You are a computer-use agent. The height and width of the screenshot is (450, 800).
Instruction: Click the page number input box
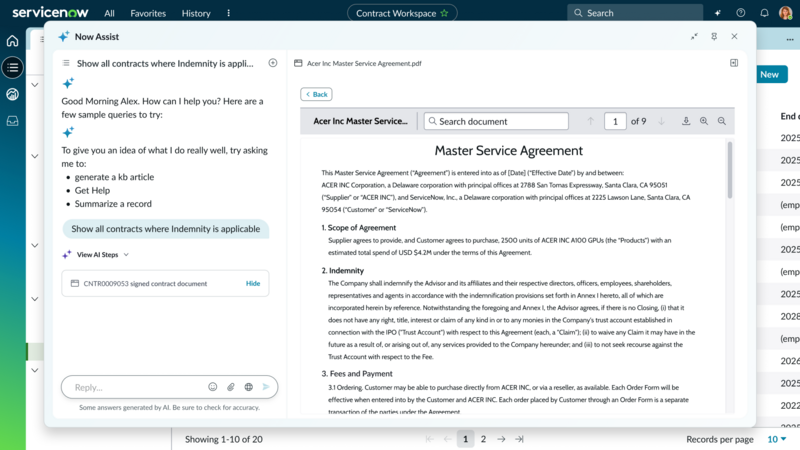click(x=615, y=121)
